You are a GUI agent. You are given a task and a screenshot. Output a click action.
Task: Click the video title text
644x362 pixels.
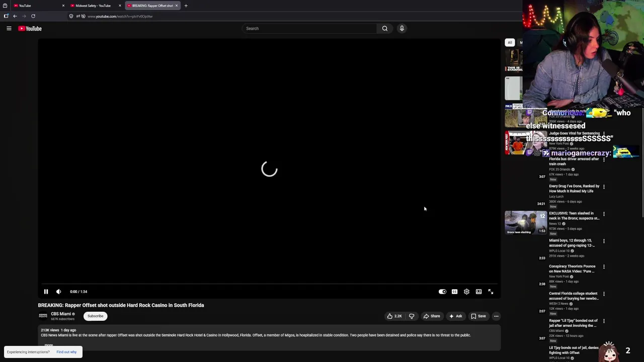click(121, 305)
